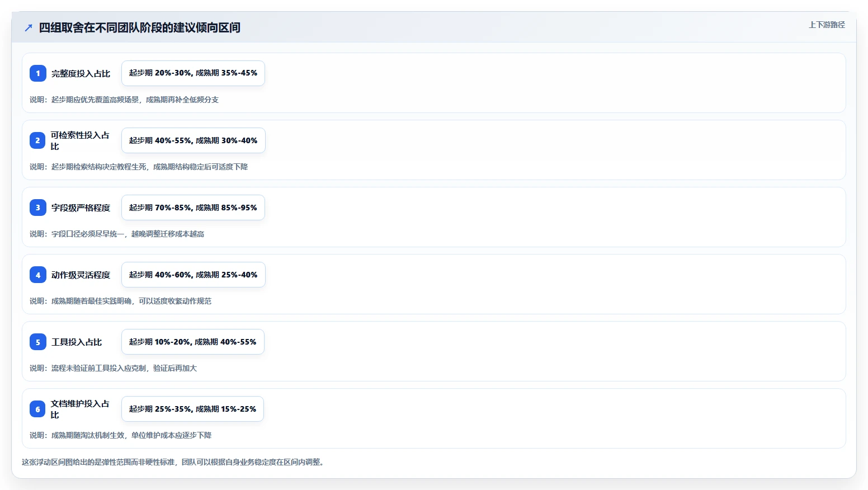Click the 工具投入占比 row title
Viewport: 868px width, 490px height.
tap(77, 342)
